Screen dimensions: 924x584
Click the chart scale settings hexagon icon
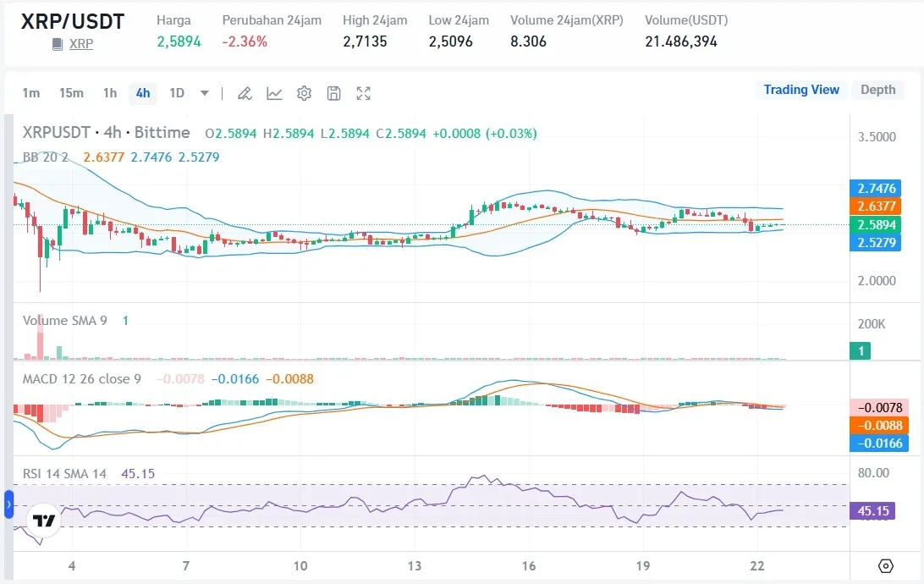886,565
